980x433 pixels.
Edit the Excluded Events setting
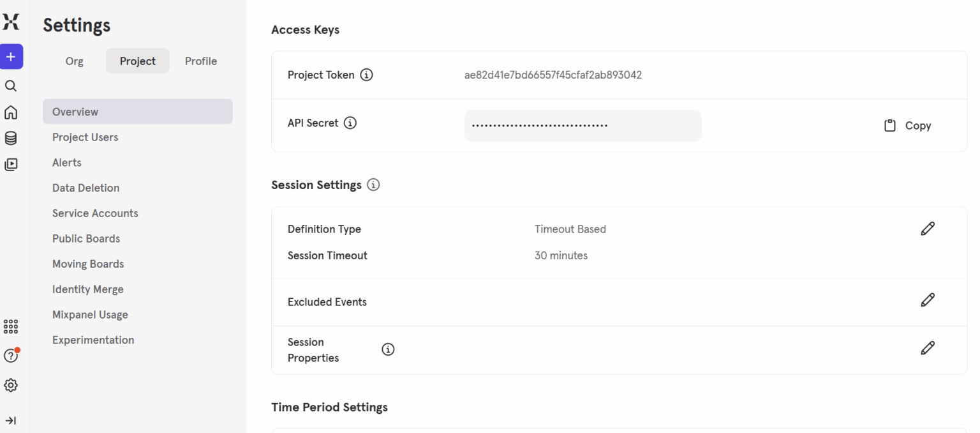[928, 300]
